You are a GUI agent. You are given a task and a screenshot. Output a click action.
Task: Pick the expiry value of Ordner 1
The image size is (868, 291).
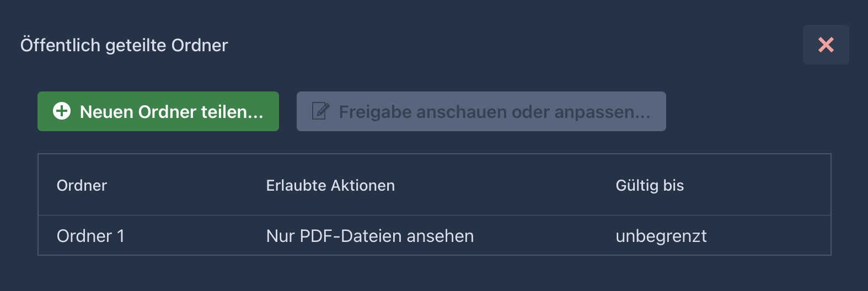click(x=661, y=236)
